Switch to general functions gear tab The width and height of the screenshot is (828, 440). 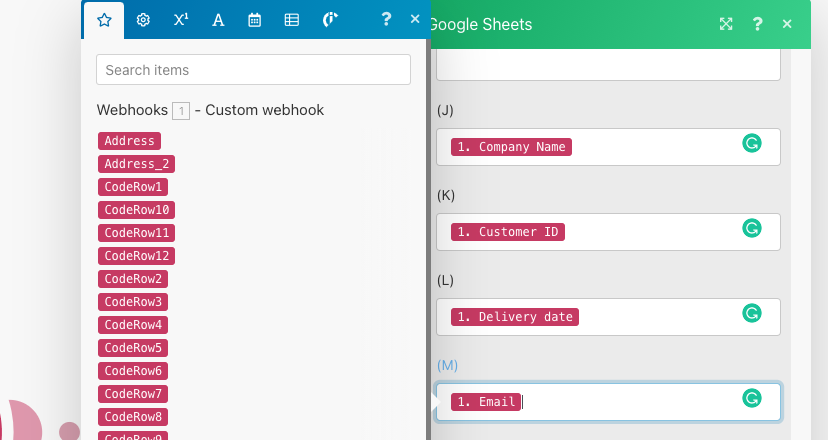pyautogui.click(x=143, y=20)
